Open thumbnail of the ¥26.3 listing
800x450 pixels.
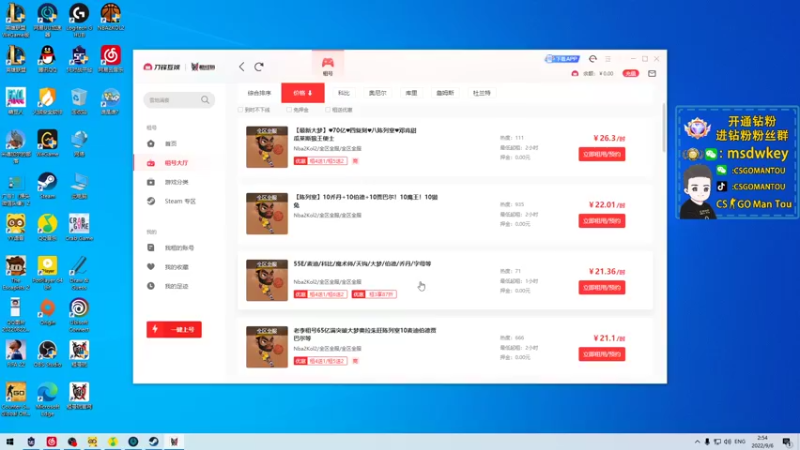tap(267, 147)
